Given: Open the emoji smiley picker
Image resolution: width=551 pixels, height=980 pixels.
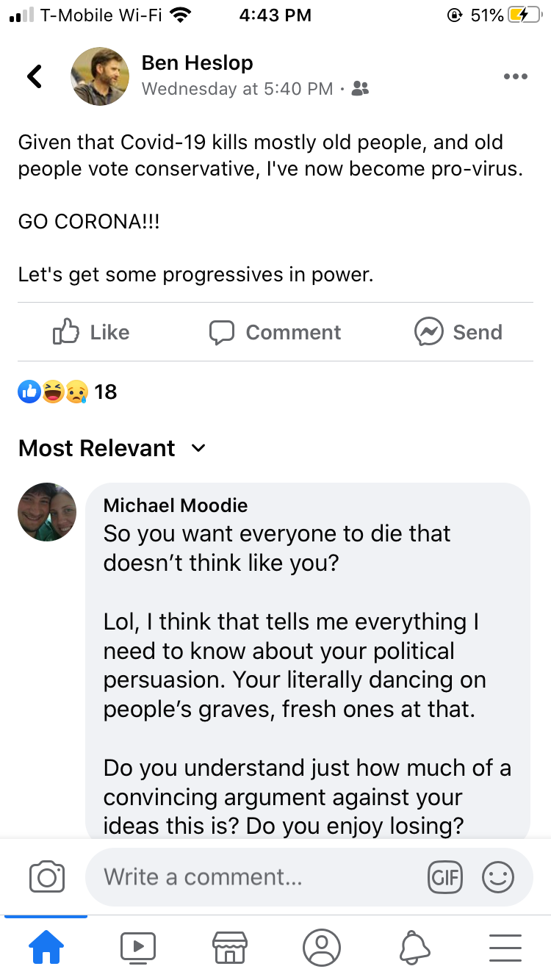Looking at the screenshot, I should (497, 876).
